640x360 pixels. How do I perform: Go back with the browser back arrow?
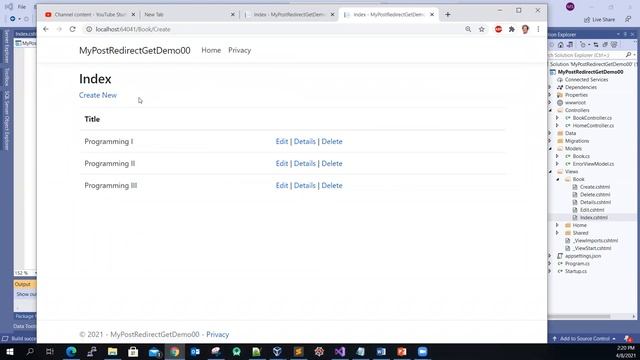tap(46, 29)
